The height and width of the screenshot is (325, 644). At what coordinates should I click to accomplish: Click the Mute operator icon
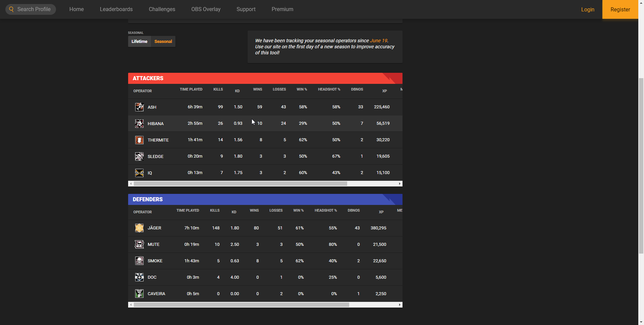[139, 245]
